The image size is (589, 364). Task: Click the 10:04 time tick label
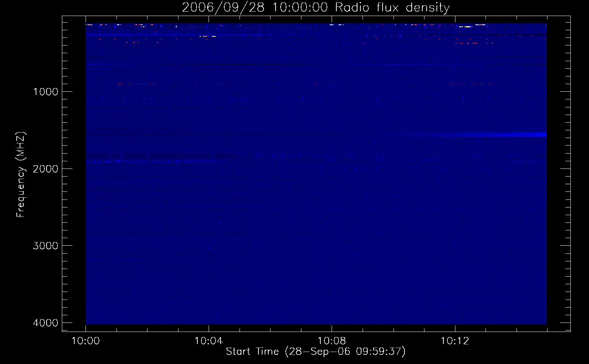(209, 341)
